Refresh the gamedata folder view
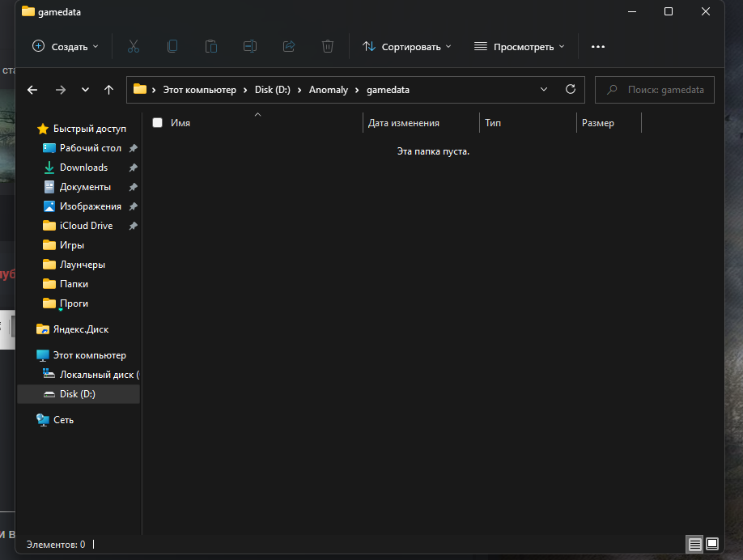Image resolution: width=743 pixels, height=560 pixels. pyautogui.click(x=570, y=90)
